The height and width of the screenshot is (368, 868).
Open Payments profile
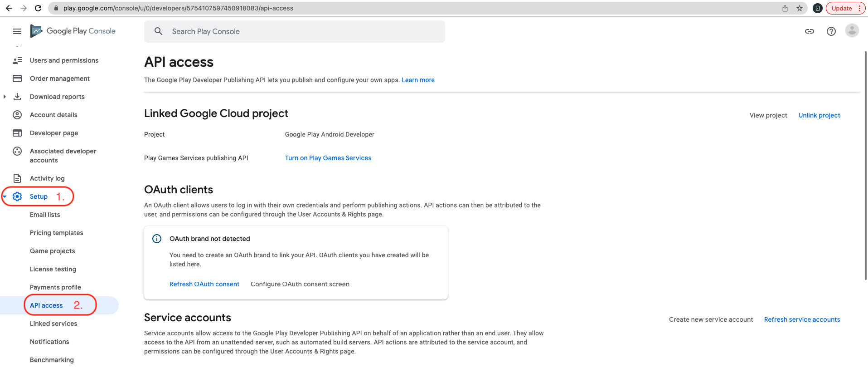[x=55, y=287]
